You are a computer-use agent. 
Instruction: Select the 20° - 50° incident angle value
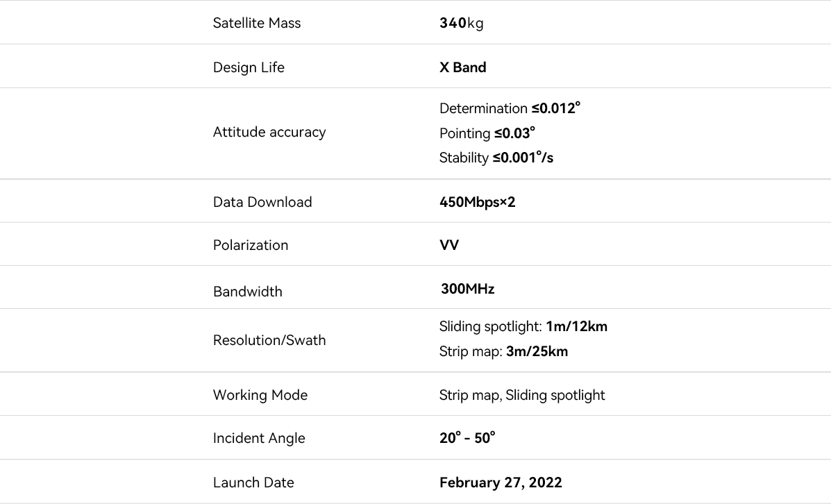(467, 438)
